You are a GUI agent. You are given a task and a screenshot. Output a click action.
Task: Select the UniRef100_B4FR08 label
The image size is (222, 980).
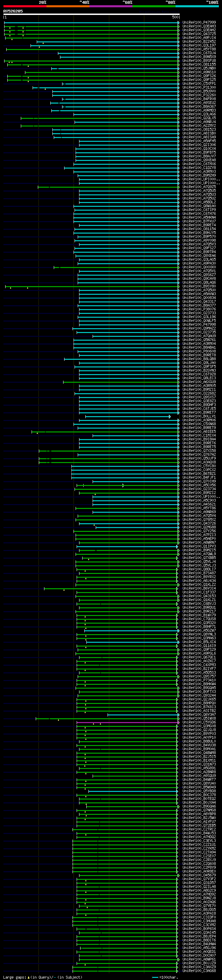tap(199, 99)
